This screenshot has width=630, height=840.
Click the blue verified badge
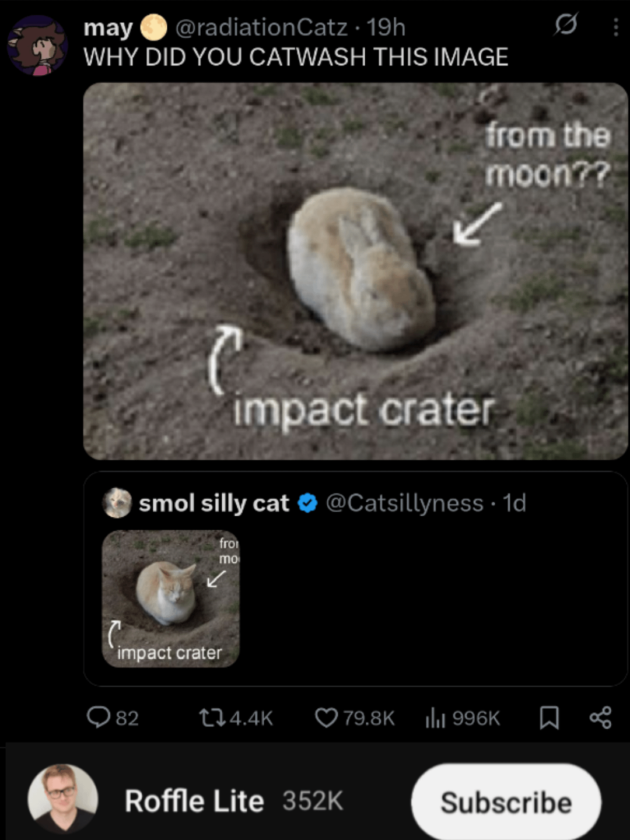(307, 503)
